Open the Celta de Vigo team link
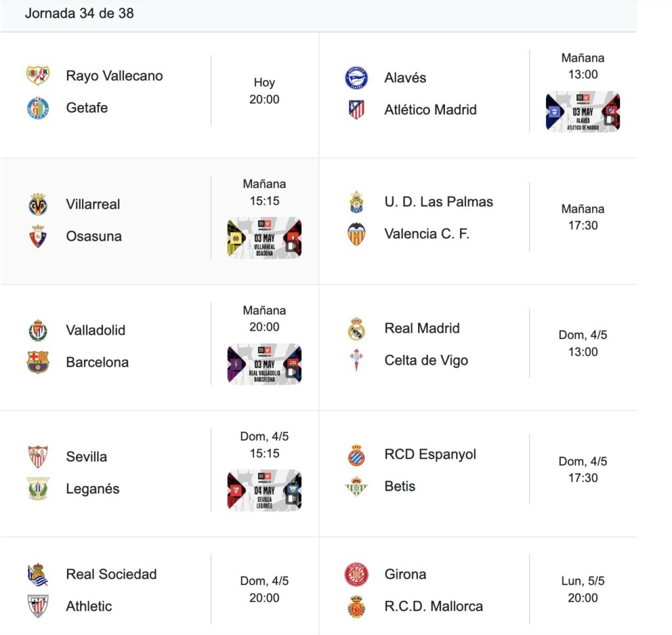672x635 pixels. tap(426, 360)
